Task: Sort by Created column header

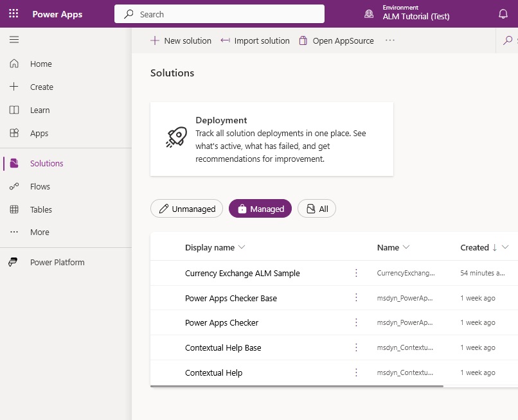Action: pyautogui.click(x=474, y=248)
